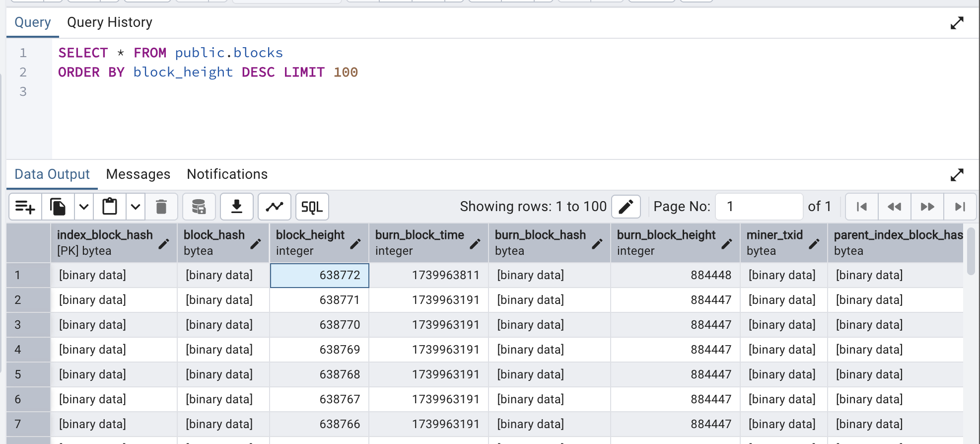Maximize the query editor panel

[957, 23]
